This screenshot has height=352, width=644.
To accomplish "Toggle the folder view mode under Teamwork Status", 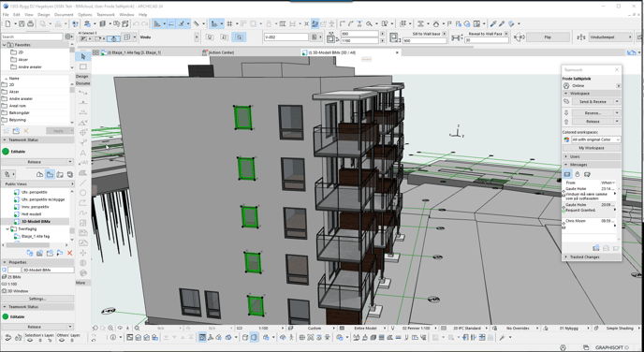I will [50, 174].
